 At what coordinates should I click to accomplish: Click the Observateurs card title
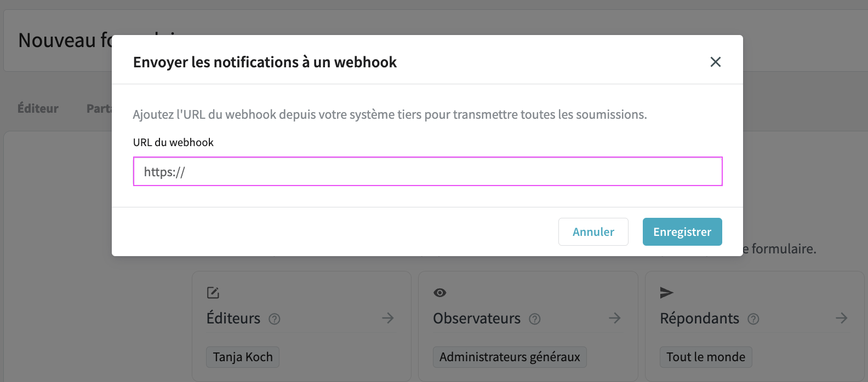(477, 319)
